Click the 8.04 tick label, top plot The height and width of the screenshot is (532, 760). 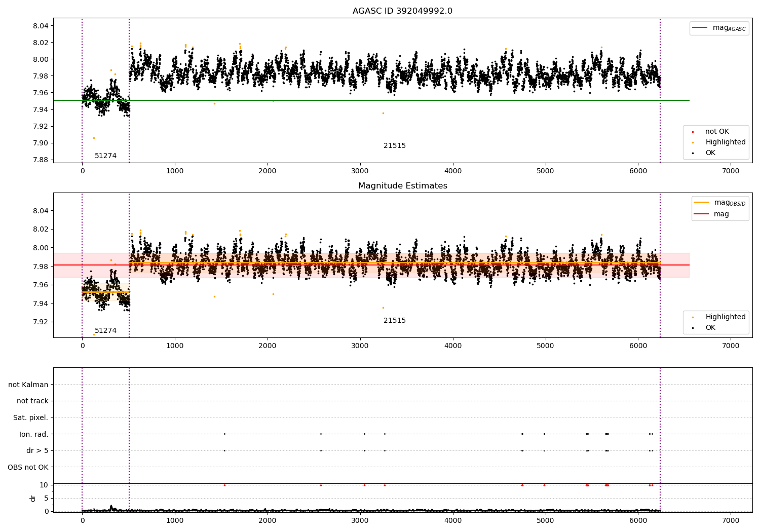click(x=41, y=26)
